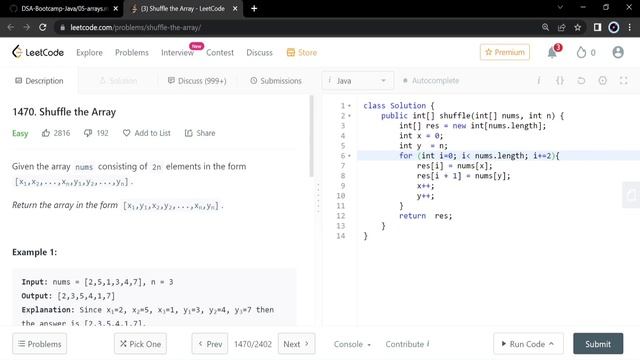The width and height of the screenshot is (640, 360).
Task: Click the browser zoom magnifier icon
Action: coord(545,27)
